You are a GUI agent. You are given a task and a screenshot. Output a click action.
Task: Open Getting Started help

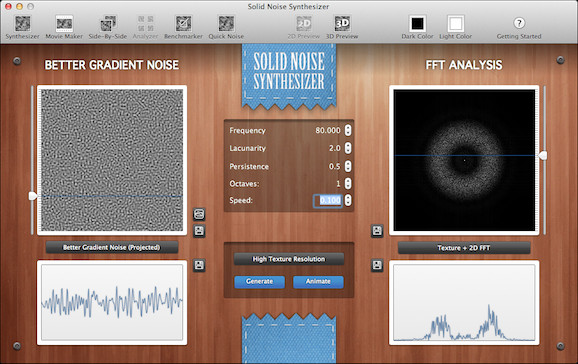click(x=519, y=27)
